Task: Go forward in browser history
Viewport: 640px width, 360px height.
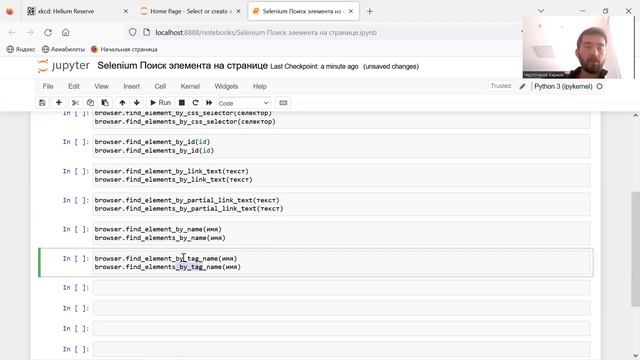Action: coord(30,32)
